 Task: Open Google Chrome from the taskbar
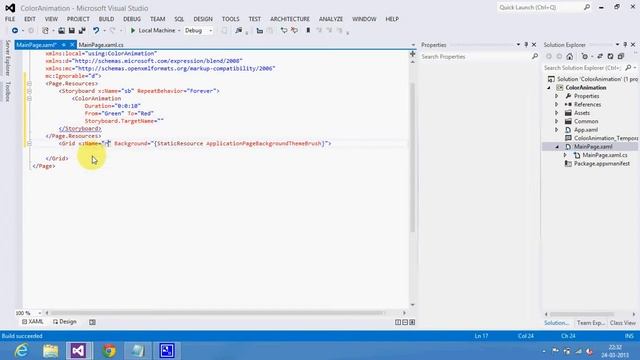tap(109, 351)
